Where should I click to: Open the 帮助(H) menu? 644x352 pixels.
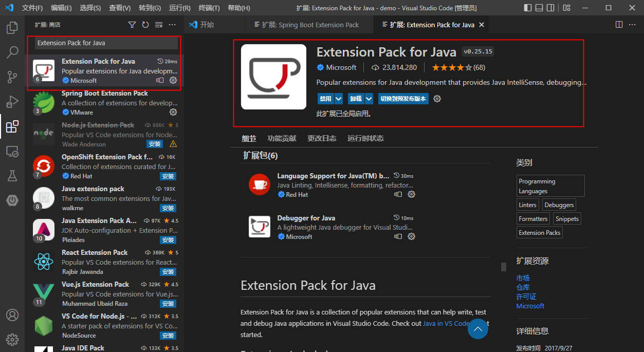tap(239, 8)
